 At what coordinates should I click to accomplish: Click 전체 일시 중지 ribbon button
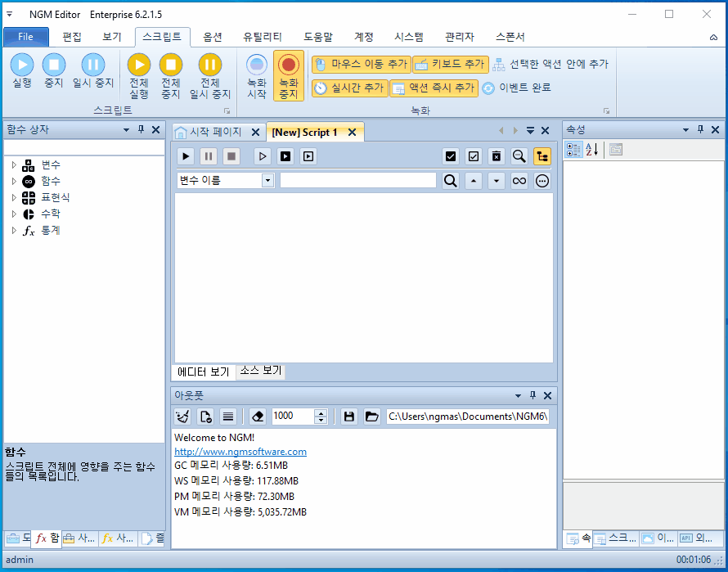[210, 76]
